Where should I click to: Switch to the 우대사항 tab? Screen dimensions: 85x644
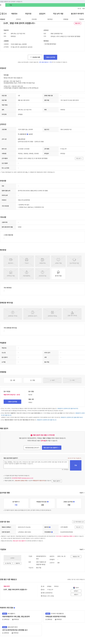pos(34,19)
